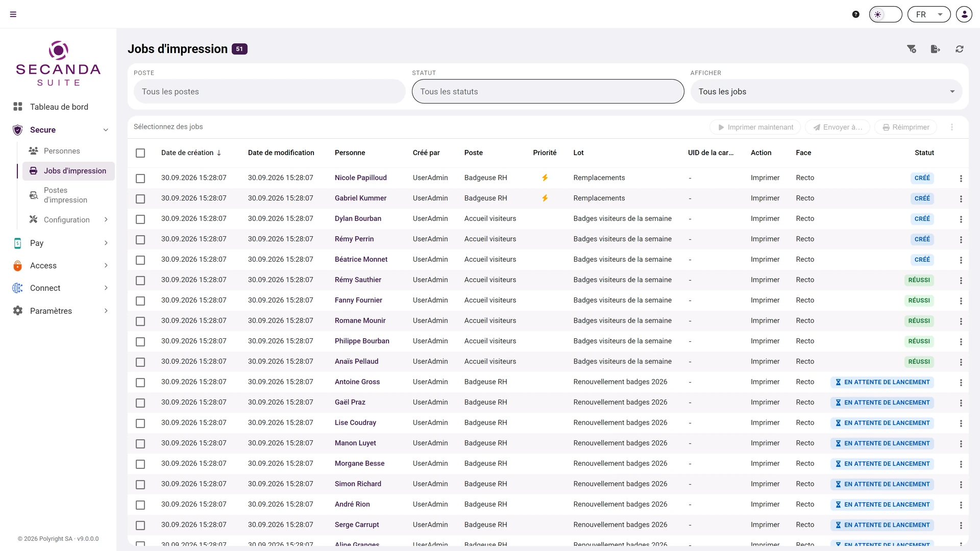The height and width of the screenshot is (551, 980).
Task: Open the hamburger menu icon
Action: pyautogui.click(x=13, y=14)
